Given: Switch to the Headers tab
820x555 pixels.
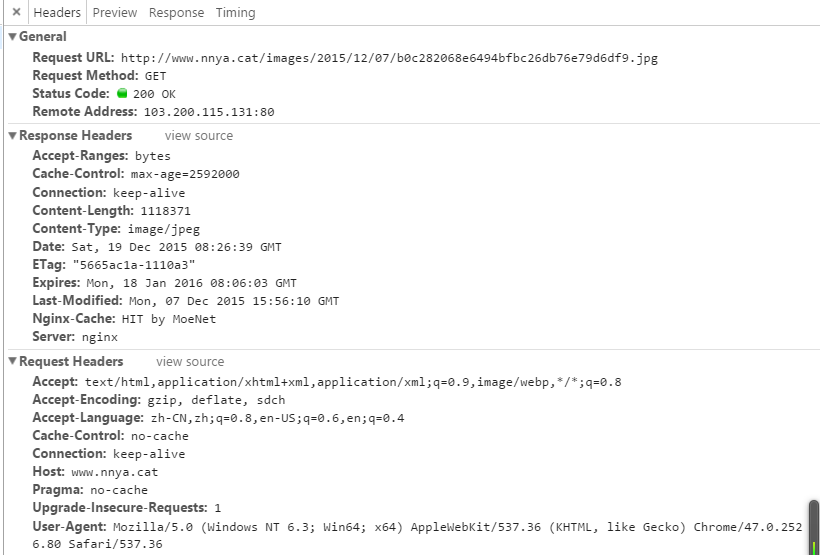Looking at the screenshot, I should coord(57,13).
